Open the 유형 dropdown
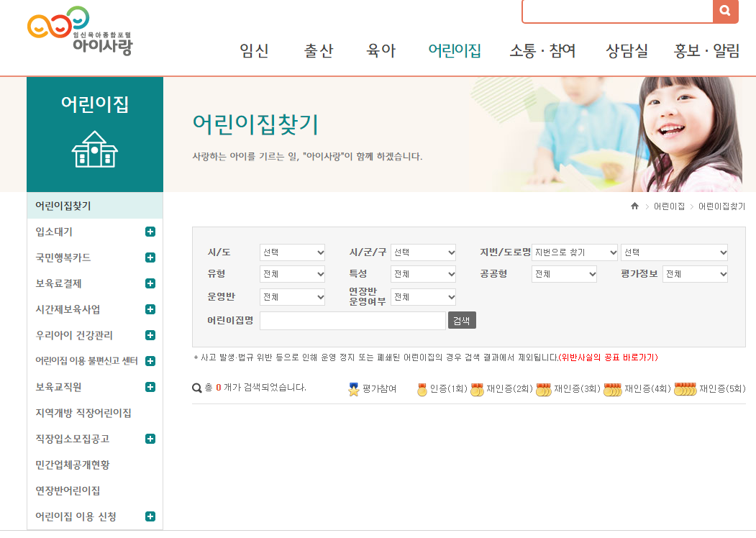Screen dimensions: 756x538 click(292, 274)
